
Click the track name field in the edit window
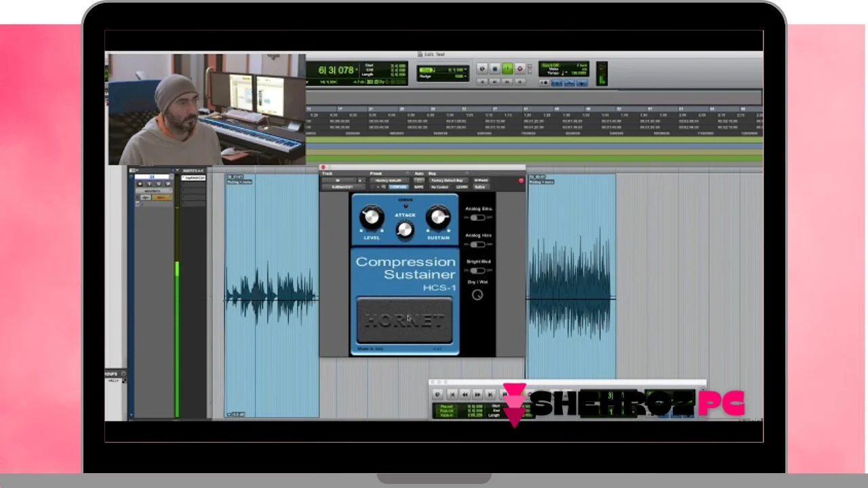(152, 177)
